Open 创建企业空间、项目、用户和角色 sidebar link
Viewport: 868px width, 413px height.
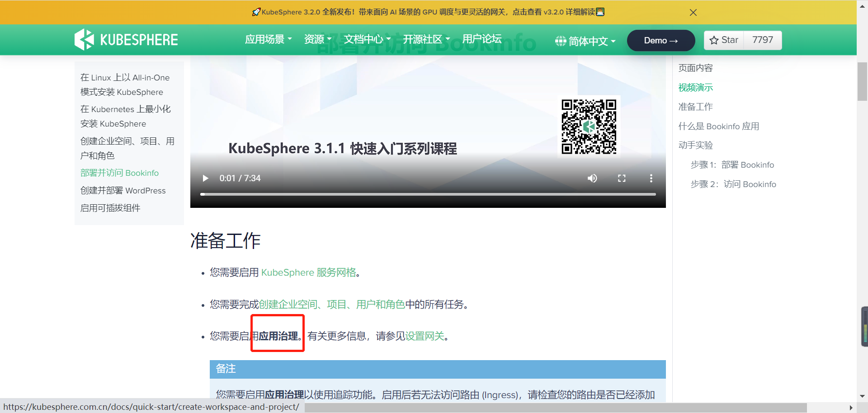(x=127, y=148)
